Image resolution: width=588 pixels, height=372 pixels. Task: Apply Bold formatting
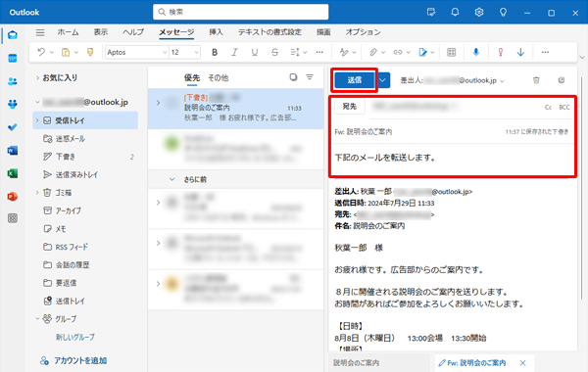pos(215,52)
